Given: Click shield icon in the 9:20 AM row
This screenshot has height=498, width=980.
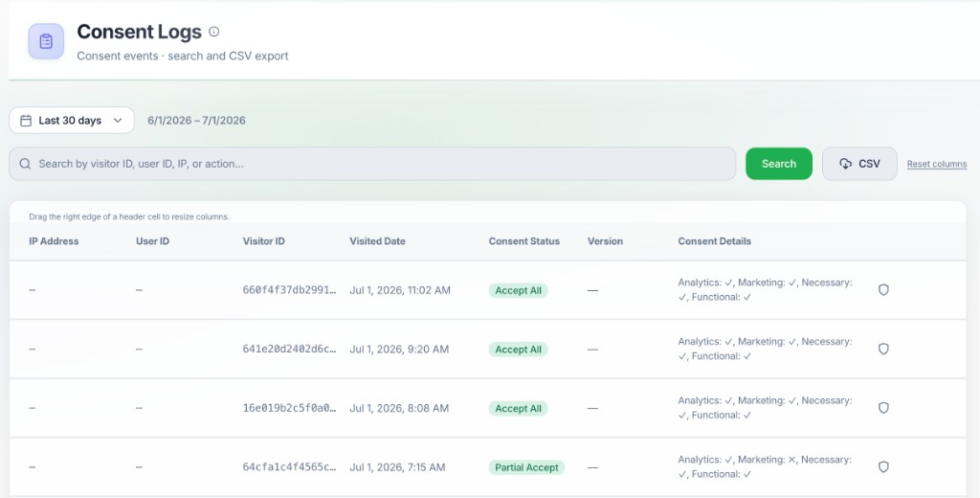Looking at the screenshot, I should 883,350.
